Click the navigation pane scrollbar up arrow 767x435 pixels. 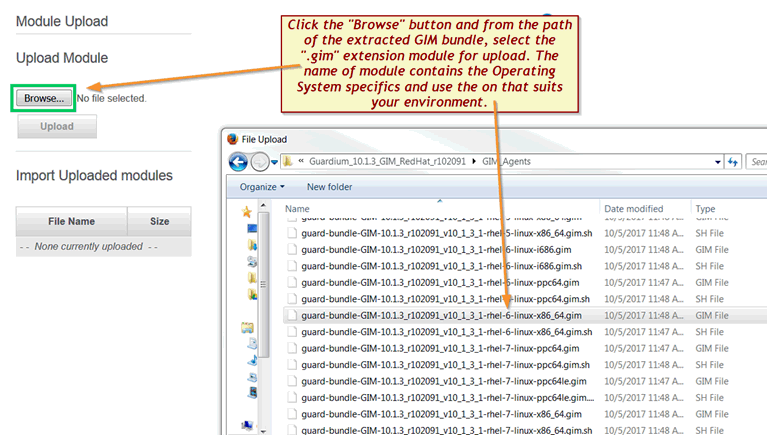pos(263,206)
